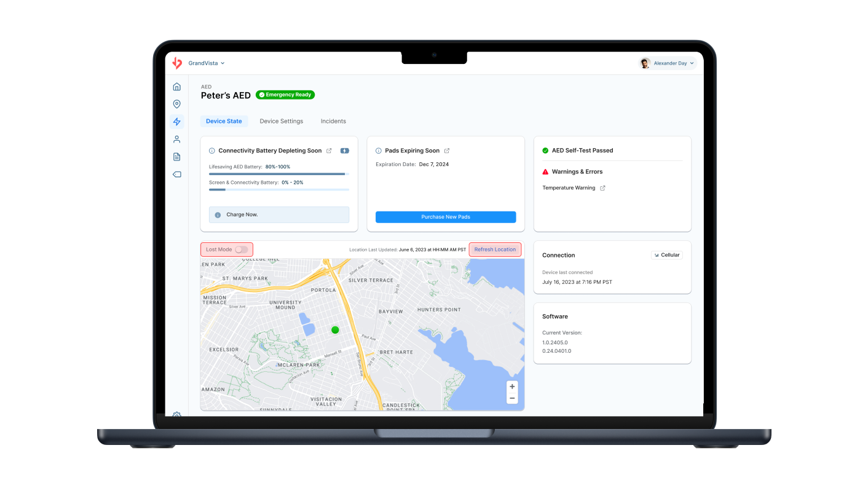Click McLaren Park label on map
The width and height of the screenshot is (868, 488).
(x=299, y=364)
